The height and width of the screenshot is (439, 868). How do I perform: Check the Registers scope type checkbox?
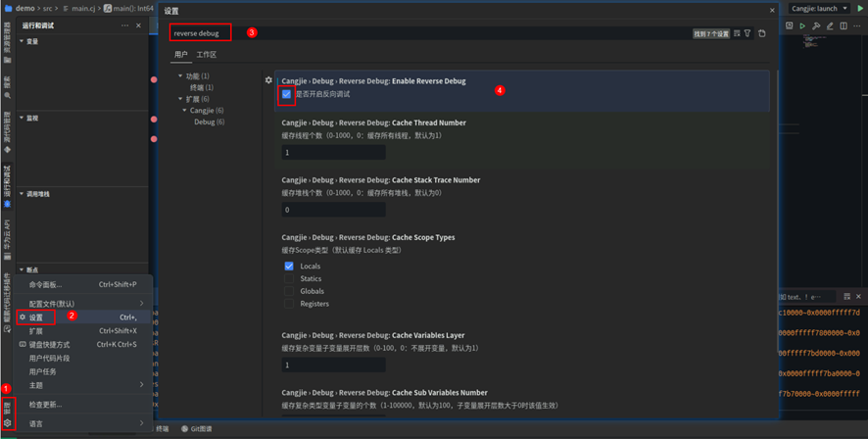pyautogui.click(x=289, y=304)
